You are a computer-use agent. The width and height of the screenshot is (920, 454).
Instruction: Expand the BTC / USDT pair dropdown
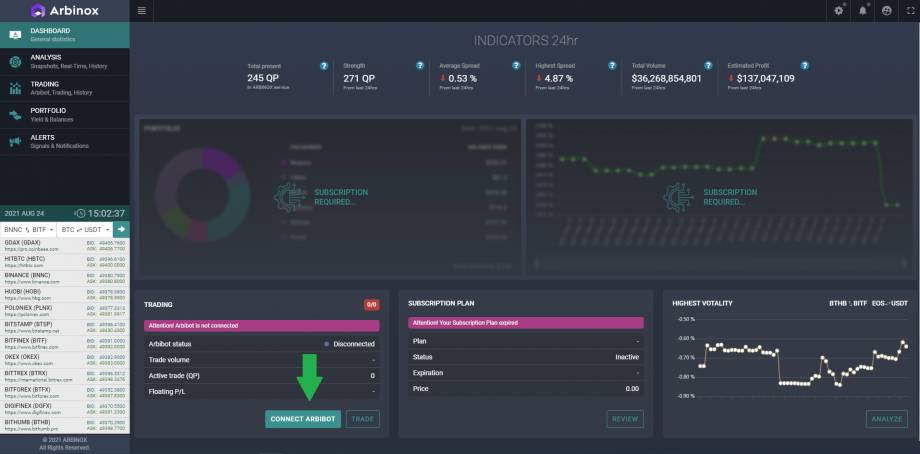(85, 229)
